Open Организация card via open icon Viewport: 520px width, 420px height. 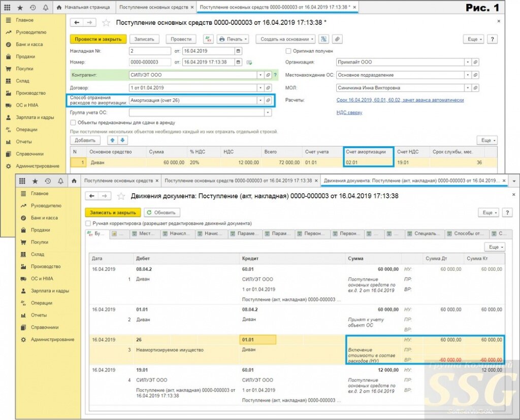point(475,62)
